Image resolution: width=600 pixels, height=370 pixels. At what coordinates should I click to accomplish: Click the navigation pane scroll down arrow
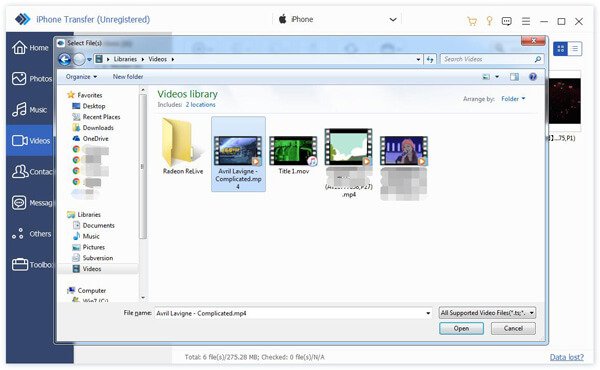coord(143,297)
